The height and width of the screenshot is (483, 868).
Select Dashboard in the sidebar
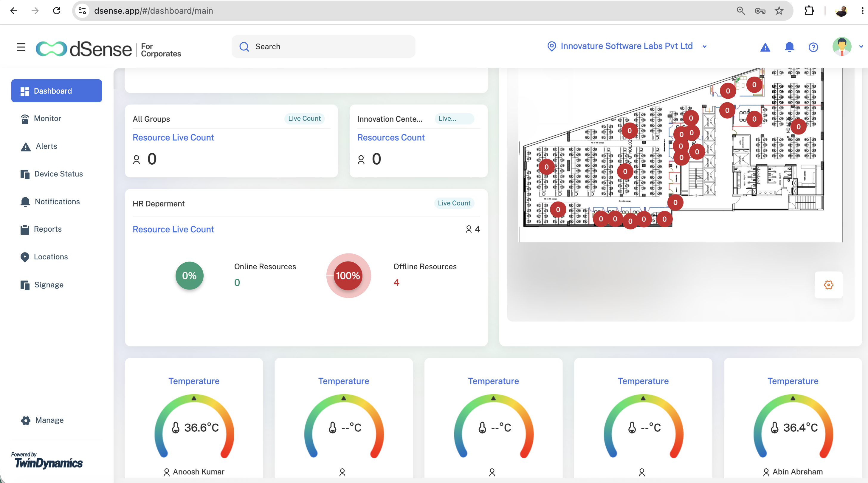pos(57,91)
